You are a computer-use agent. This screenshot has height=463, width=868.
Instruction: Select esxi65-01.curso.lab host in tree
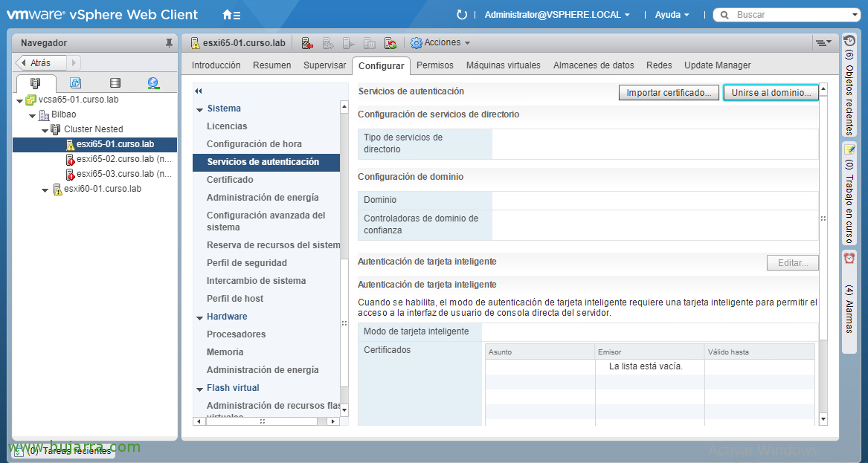[x=115, y=144]
